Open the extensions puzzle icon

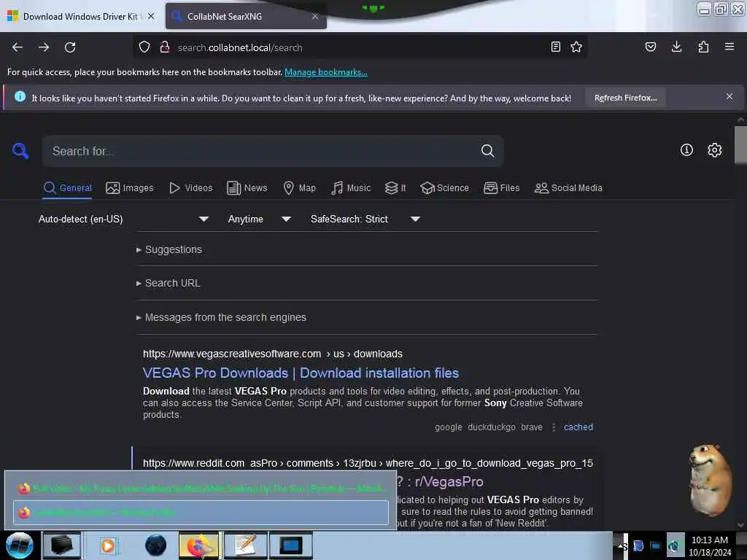coord(703,47)
